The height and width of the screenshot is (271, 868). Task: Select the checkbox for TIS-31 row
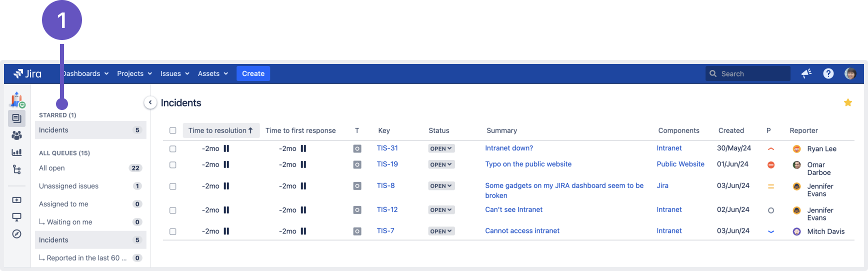pos(173,149)
